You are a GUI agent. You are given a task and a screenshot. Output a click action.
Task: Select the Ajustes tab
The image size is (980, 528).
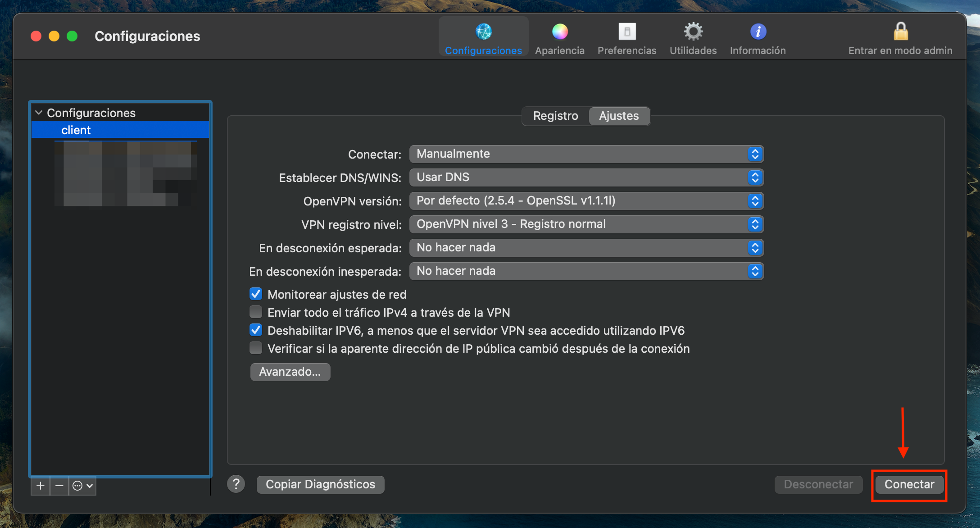coord(619,116)
